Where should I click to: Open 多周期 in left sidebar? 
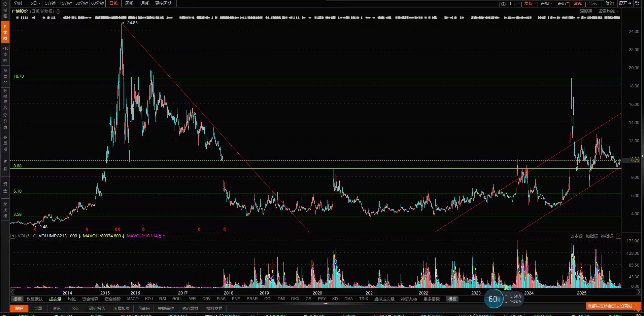pyautogui.click(x=5, y=143)
